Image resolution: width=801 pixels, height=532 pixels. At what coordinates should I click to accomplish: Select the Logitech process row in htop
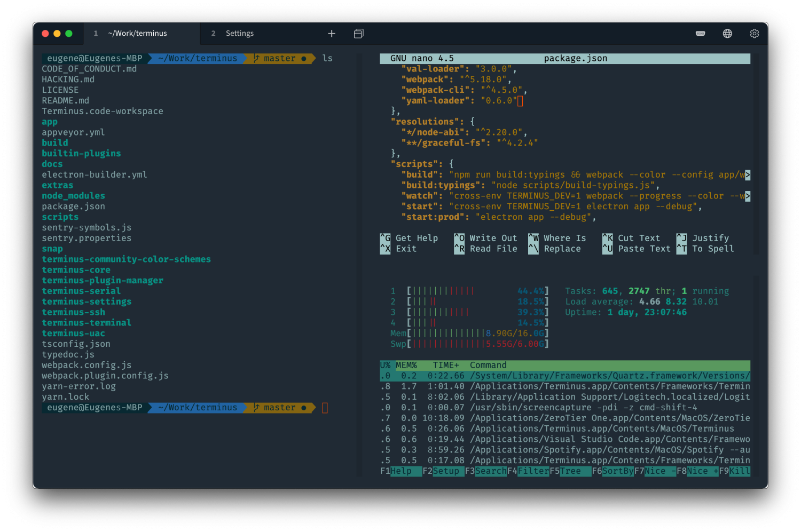[x=565, y=397]
